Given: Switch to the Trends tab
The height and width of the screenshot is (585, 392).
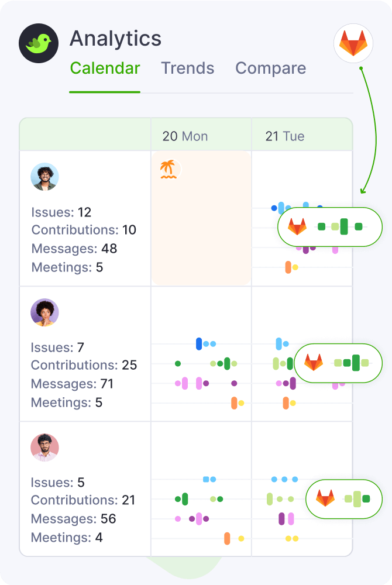Looking at the screenshot, I should tap(188, 68).
